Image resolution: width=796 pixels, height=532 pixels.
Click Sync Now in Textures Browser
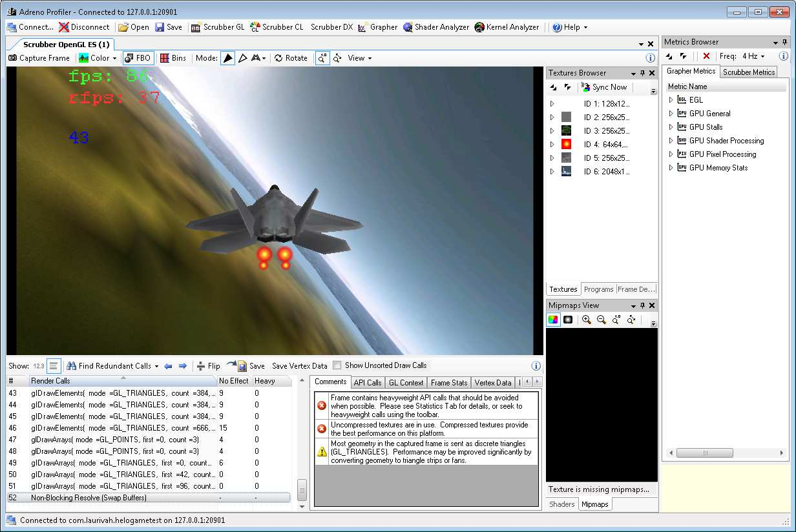pyautogui.click(x=603, y=87)
